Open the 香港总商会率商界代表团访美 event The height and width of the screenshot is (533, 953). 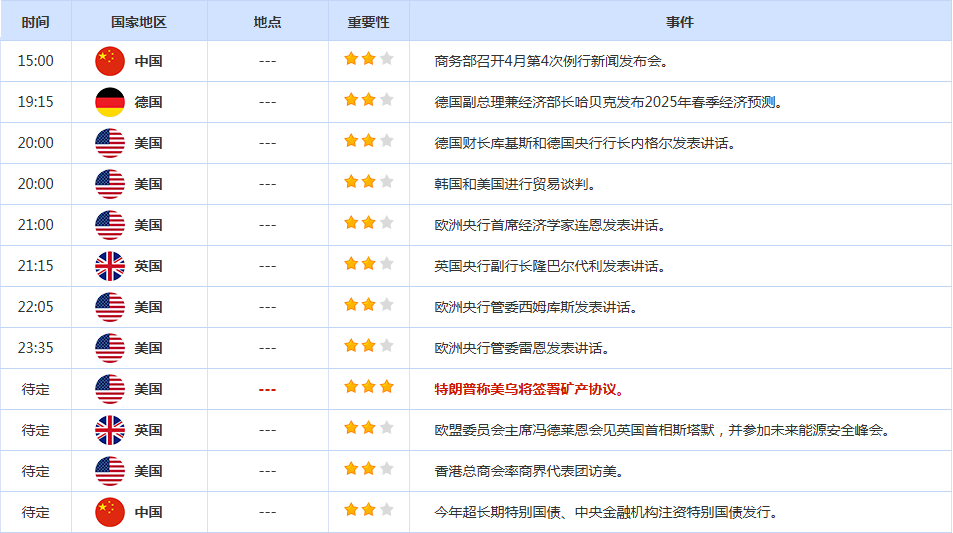click(x=529, y=471)
